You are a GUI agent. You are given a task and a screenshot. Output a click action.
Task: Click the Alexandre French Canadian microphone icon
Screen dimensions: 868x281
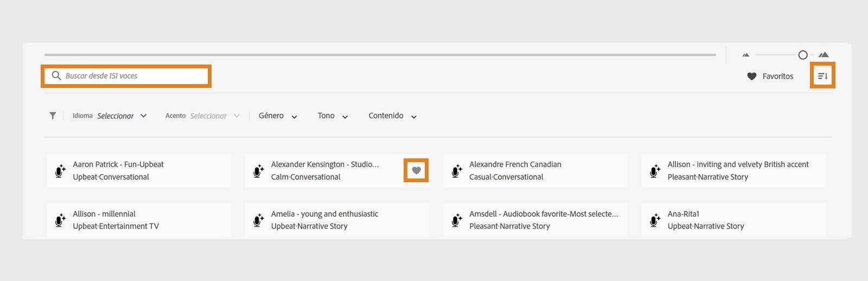(x=457, y=171)
